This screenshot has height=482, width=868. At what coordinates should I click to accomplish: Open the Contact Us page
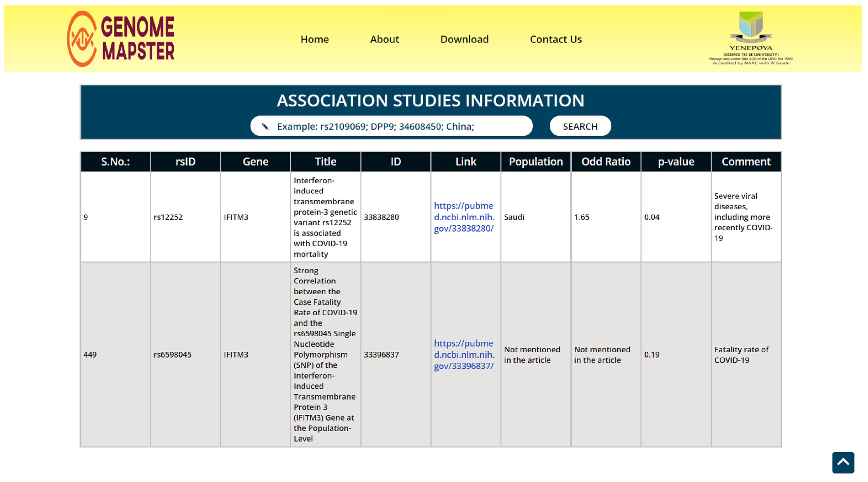click(x=555, y=40)
